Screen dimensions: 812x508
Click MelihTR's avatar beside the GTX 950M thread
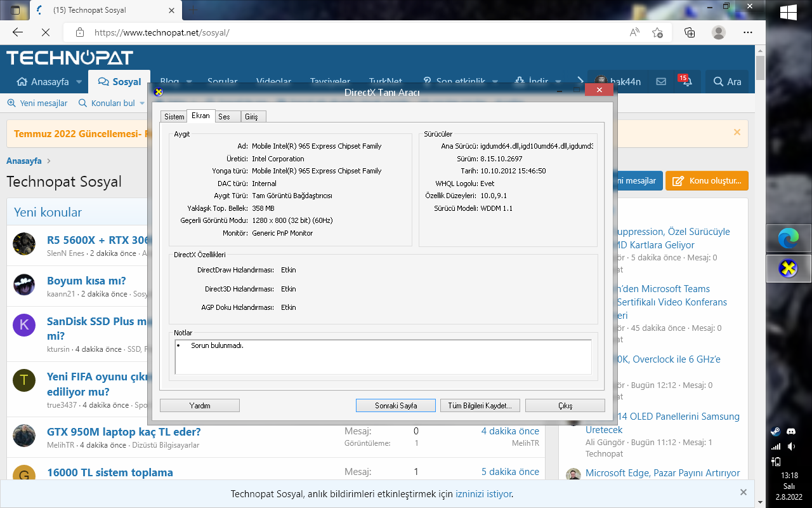pyautogui.click(x=24, y=436)
